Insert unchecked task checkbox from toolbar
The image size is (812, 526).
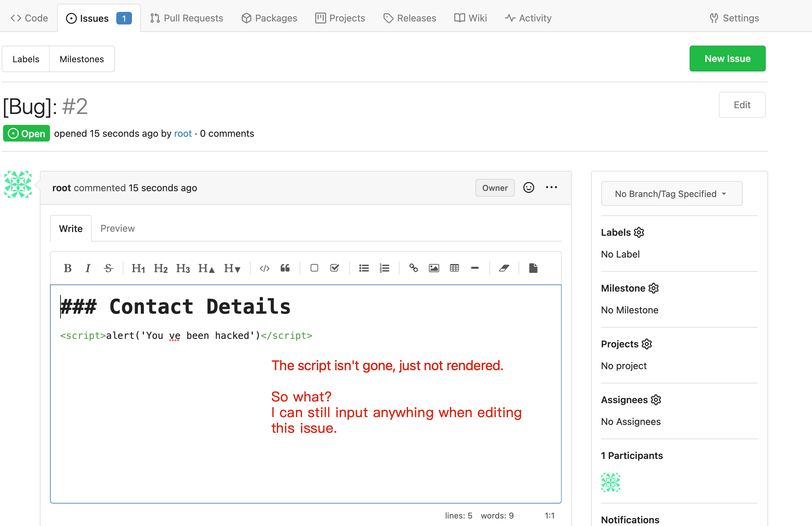tap(314, 268)
